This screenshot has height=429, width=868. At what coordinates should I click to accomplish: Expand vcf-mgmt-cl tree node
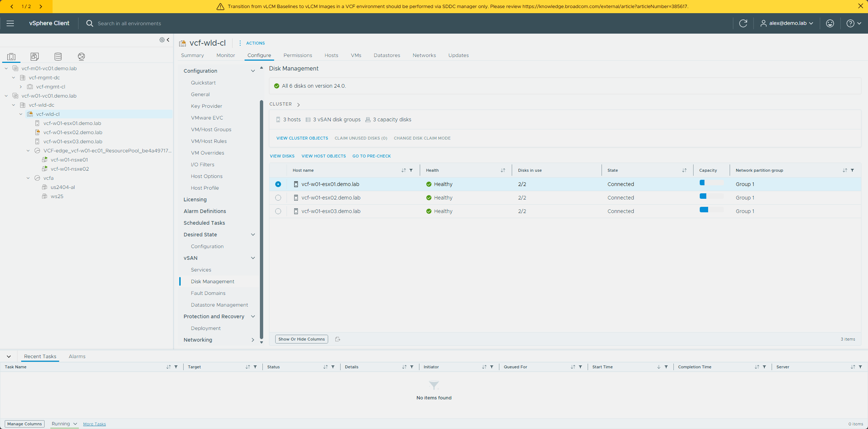pyautogui.click(x=21, y=87)
